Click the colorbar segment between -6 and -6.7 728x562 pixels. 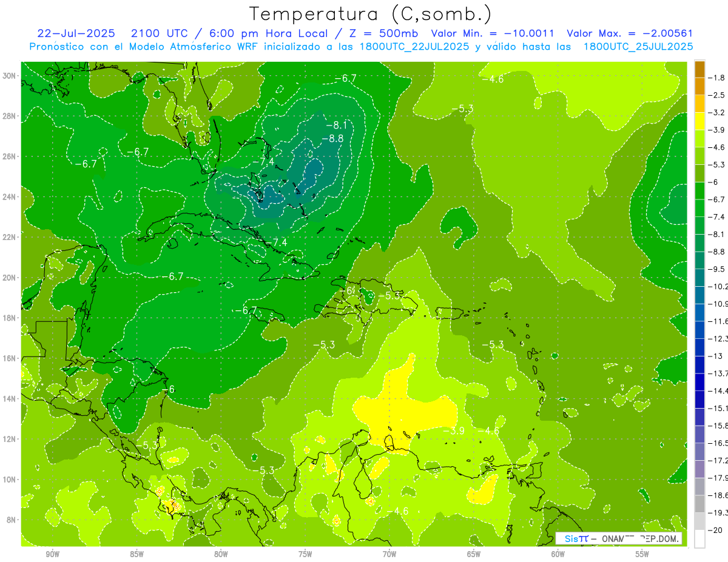pyautogui.click(x=700, y=191)
